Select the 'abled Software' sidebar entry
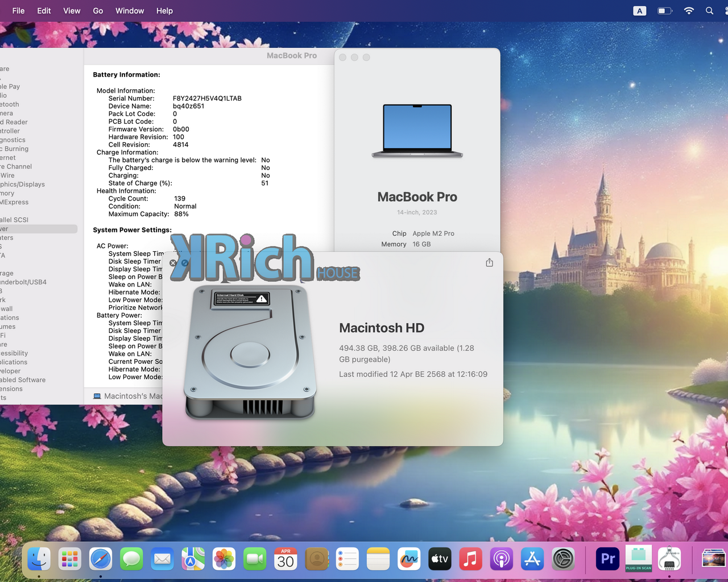The width and height of the screenshot is (728, 582). (23, 380)
